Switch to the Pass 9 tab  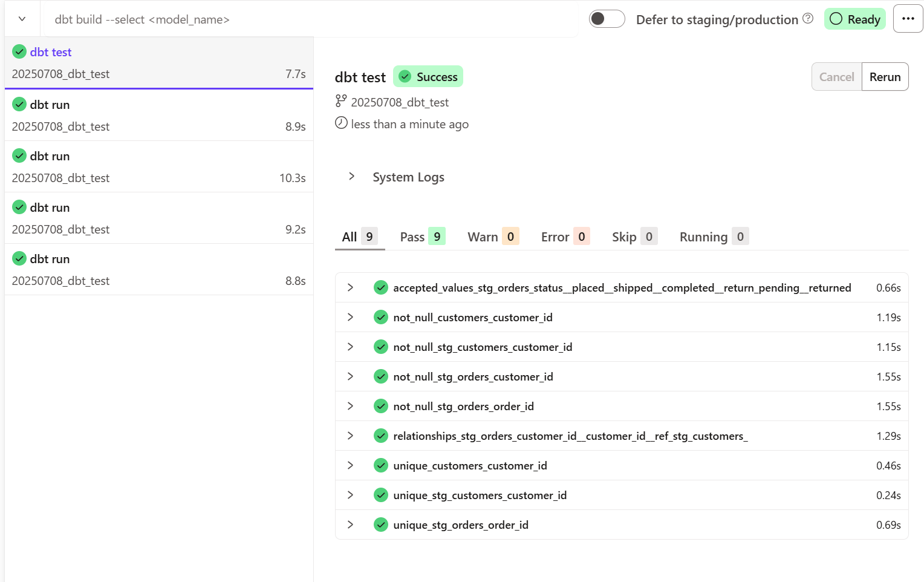coord(422,237)
